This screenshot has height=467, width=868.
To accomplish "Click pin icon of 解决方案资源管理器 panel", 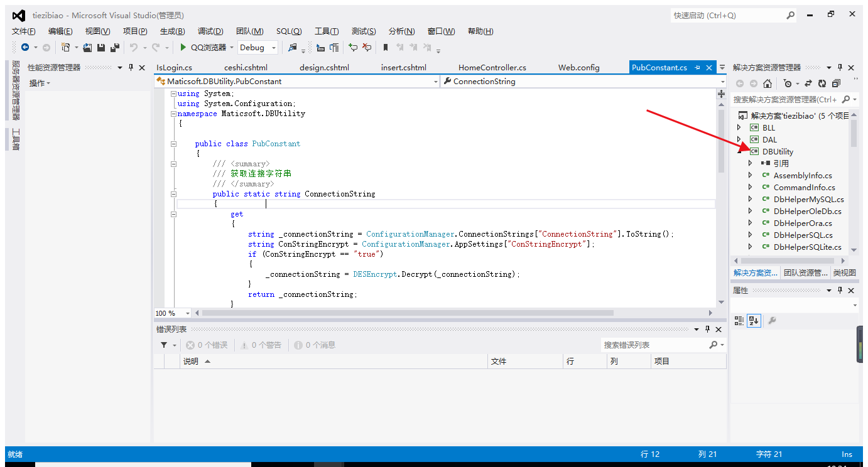I will (840, 67).
